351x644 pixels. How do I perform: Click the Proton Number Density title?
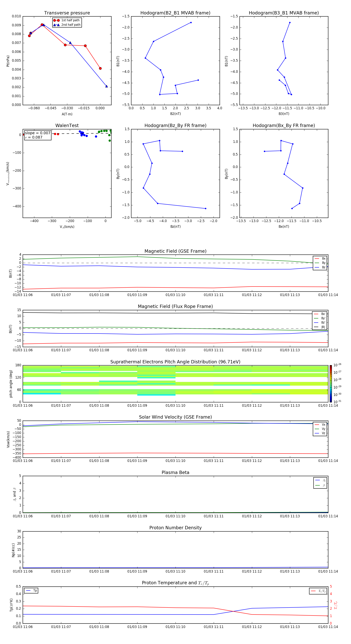coord(175,528)
